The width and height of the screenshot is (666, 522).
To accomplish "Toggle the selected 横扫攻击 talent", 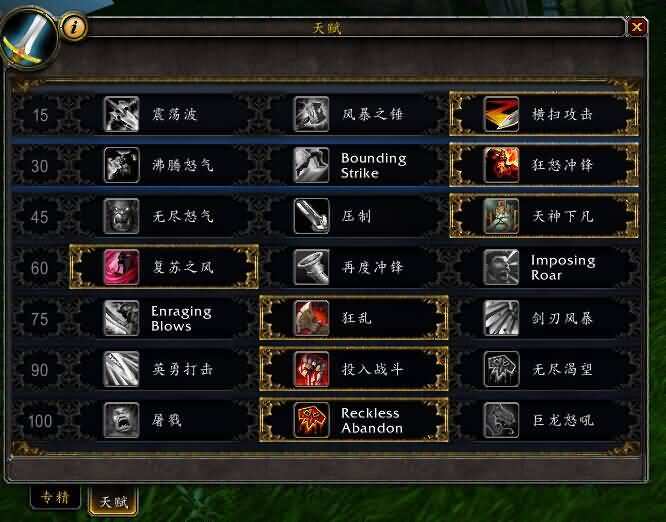I will [x=544, y=114].
